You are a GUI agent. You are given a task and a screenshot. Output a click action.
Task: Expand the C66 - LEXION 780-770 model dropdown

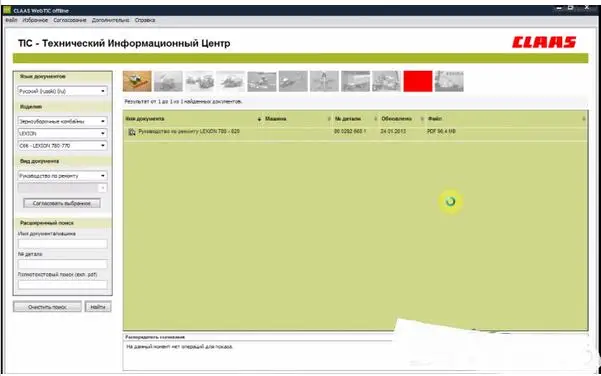[62, 146]
